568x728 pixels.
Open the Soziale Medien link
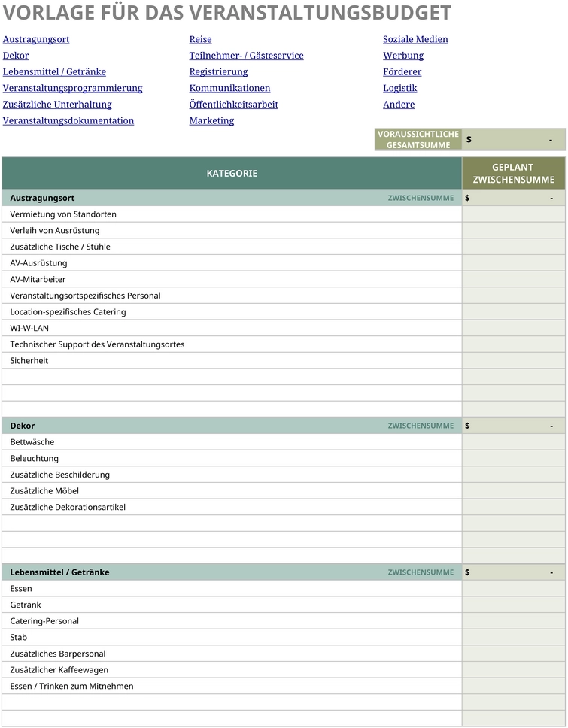tap(416, 39)
